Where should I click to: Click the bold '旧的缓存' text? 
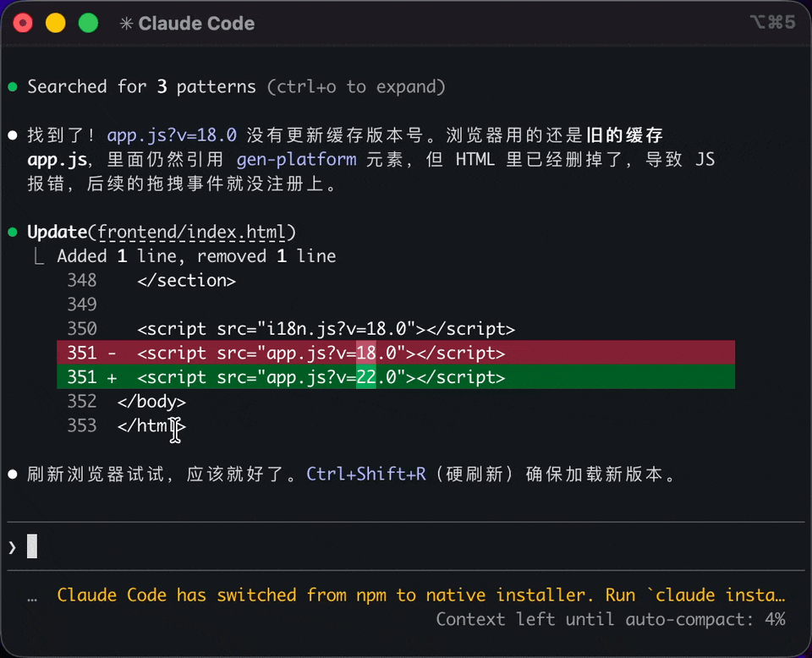point(624,135)
